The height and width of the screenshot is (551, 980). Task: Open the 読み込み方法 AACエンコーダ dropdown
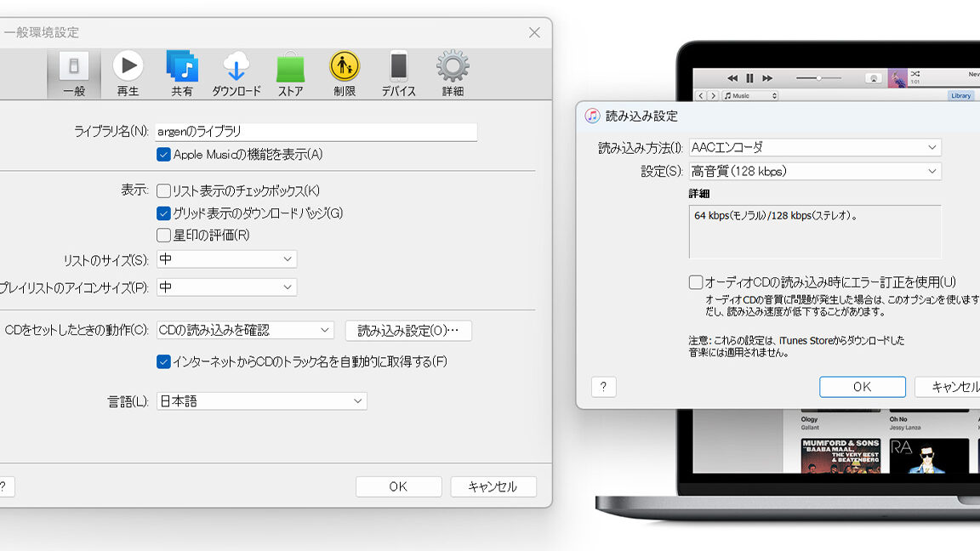tap(815, 147)
